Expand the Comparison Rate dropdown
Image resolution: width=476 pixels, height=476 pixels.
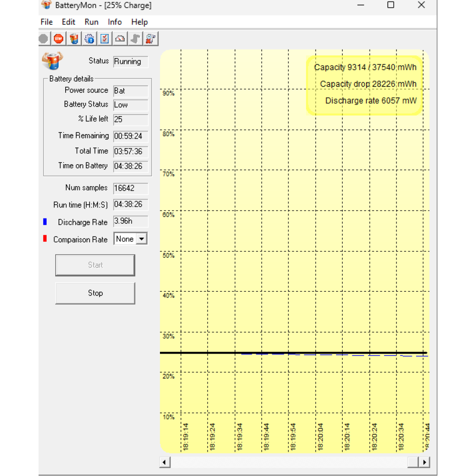pos(141,239)
